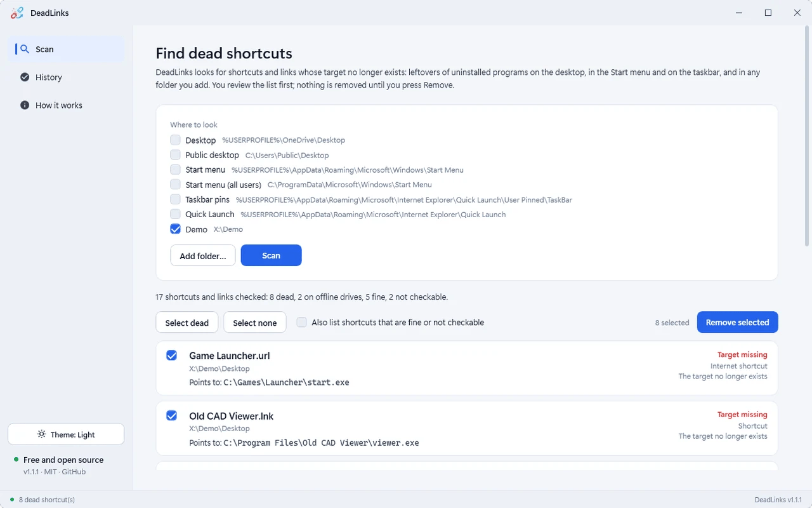
Task: Untick the Old CAD Viewer.lnk checkbox
Action: pyautogui.click(x=171, y=415)
